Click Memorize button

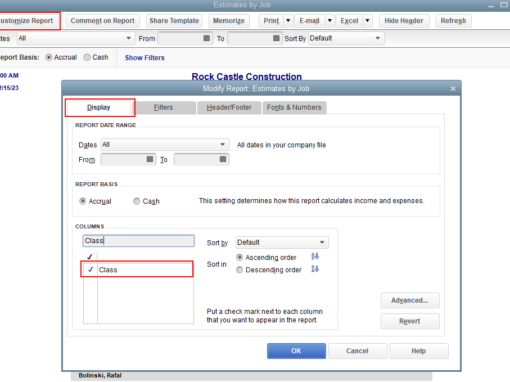[x=229, y=21]
